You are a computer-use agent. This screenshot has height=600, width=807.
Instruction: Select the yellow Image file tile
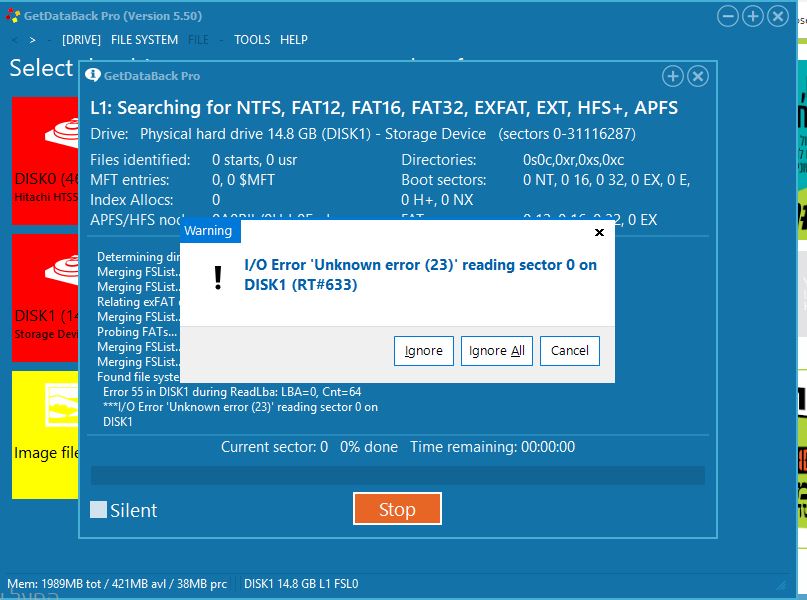point(45,435)
